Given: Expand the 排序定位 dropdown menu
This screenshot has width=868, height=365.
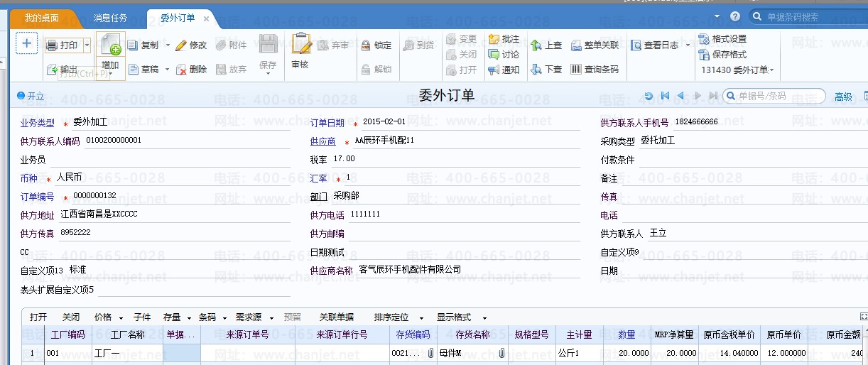Looking at the screenshot, I should coord(421,318).
